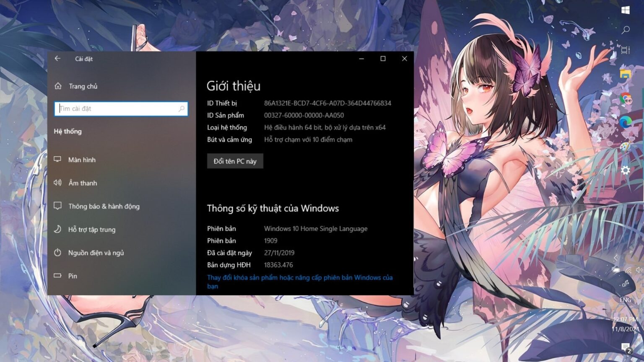The height and width of the screenshot is (362, 644).
Task: Open volume control in system tray
Action: [639, 270]
